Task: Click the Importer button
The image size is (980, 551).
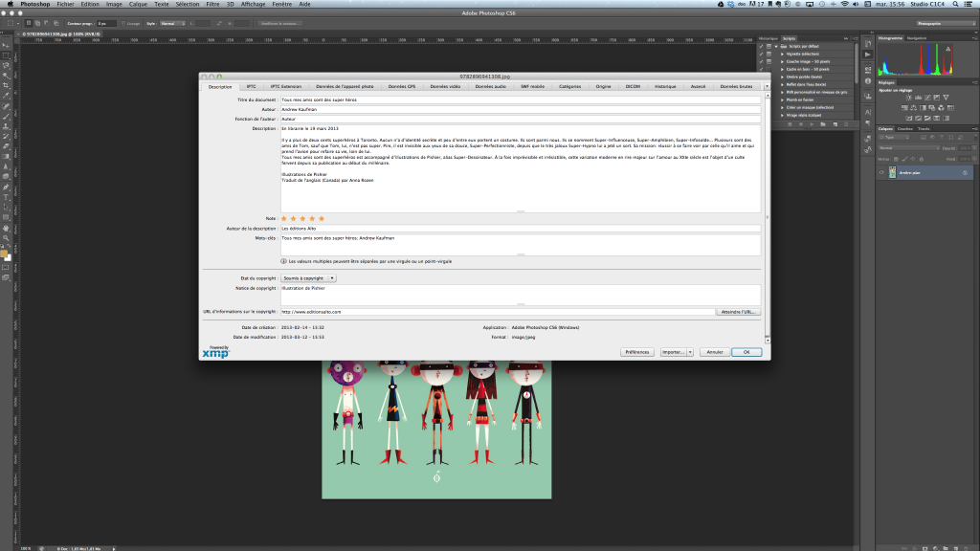Action: click(x=673, y=352)
